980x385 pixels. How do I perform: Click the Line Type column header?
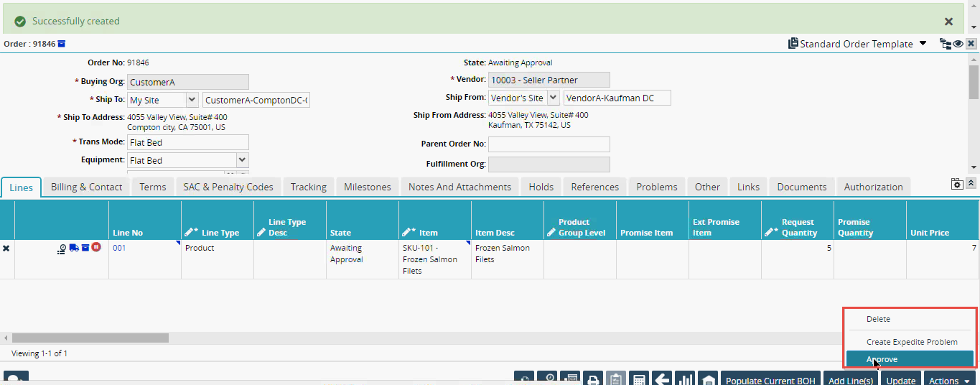point(218,221)
